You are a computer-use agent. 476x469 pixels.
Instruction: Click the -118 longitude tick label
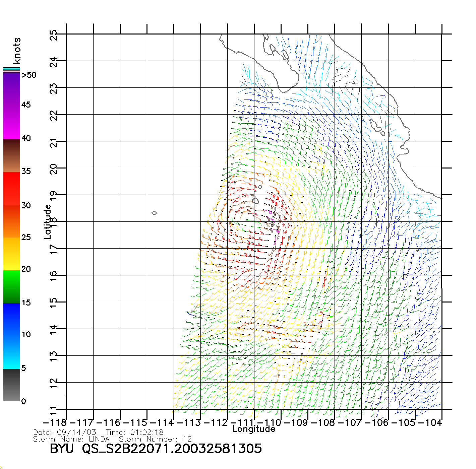[x=55, y=423]
